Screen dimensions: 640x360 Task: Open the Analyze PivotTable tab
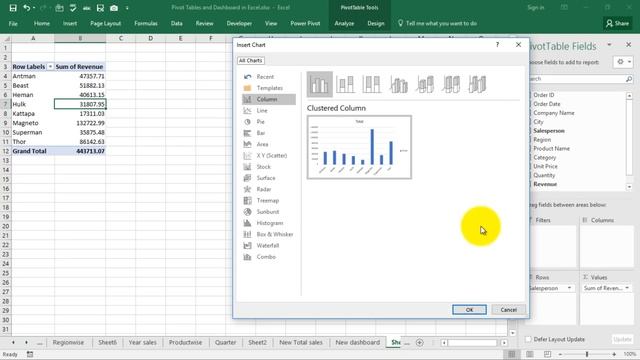click(344, 24)
